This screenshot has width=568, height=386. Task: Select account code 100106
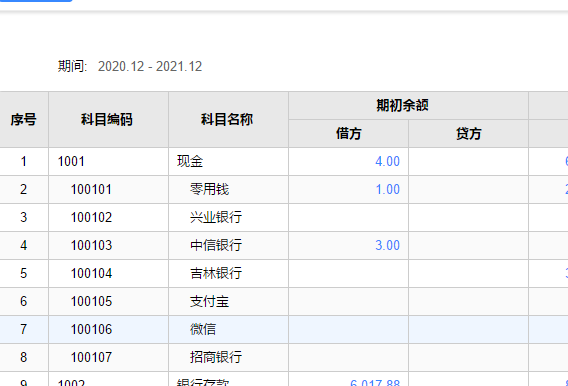pos(91,330)
